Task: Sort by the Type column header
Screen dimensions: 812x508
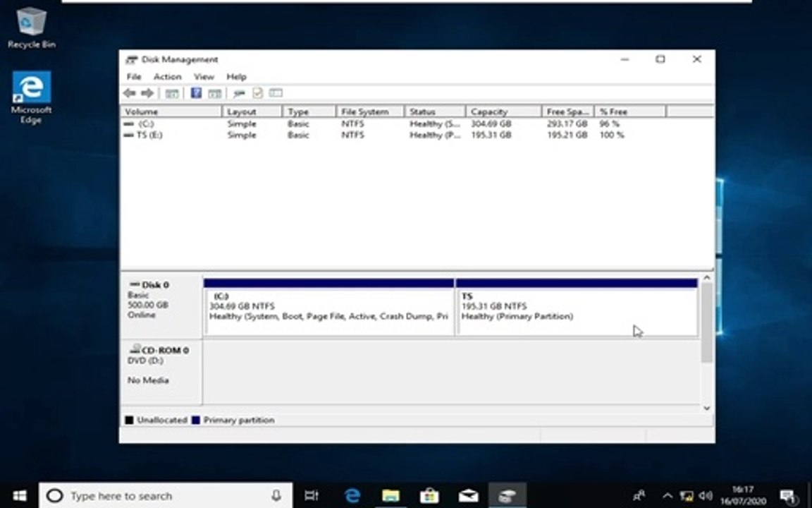Action: 309,111
